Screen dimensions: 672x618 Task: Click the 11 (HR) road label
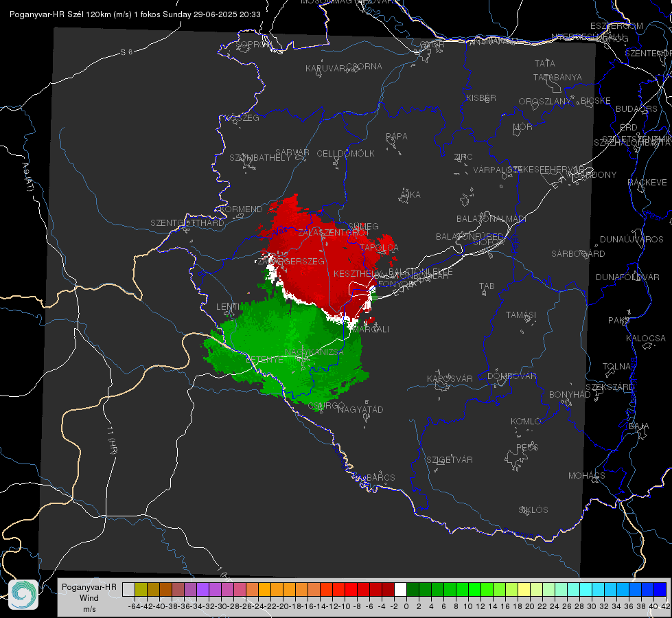coord(113,440)
